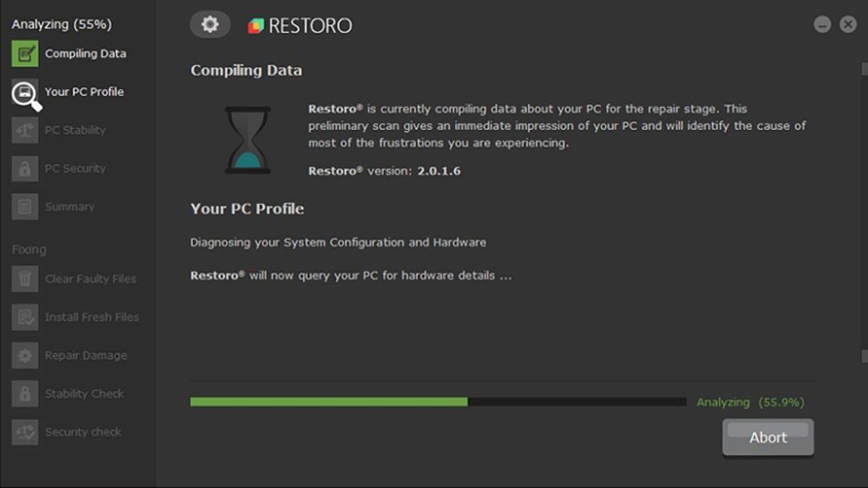Select the Summary sidebar icon

(x=25, y=206)
